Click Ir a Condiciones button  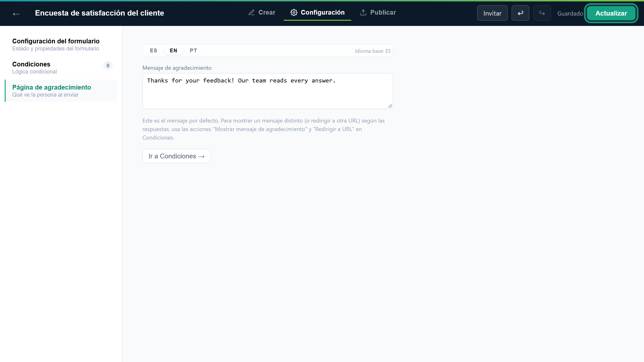click(176, 156)
